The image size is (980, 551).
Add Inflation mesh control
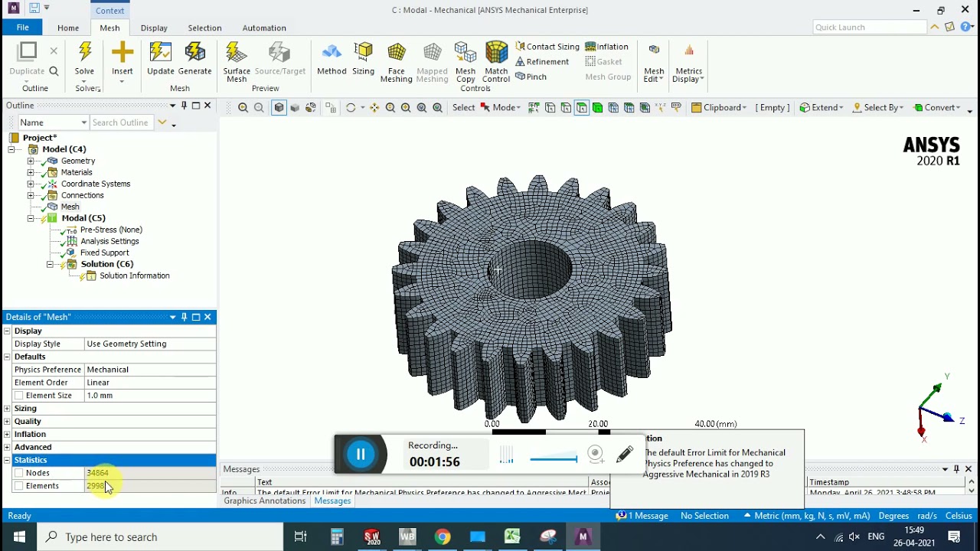607,47
